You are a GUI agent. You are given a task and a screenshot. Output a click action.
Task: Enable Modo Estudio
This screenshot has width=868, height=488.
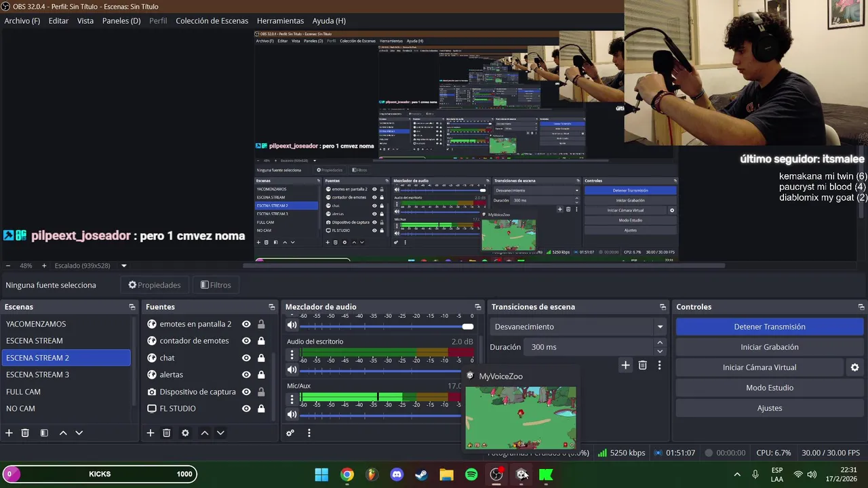click(x=769, y=388)
